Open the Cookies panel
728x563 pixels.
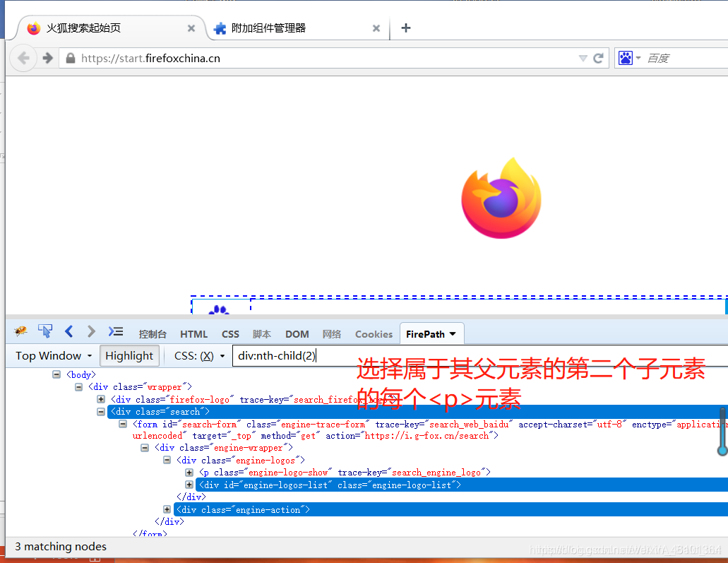pos(374,334)
